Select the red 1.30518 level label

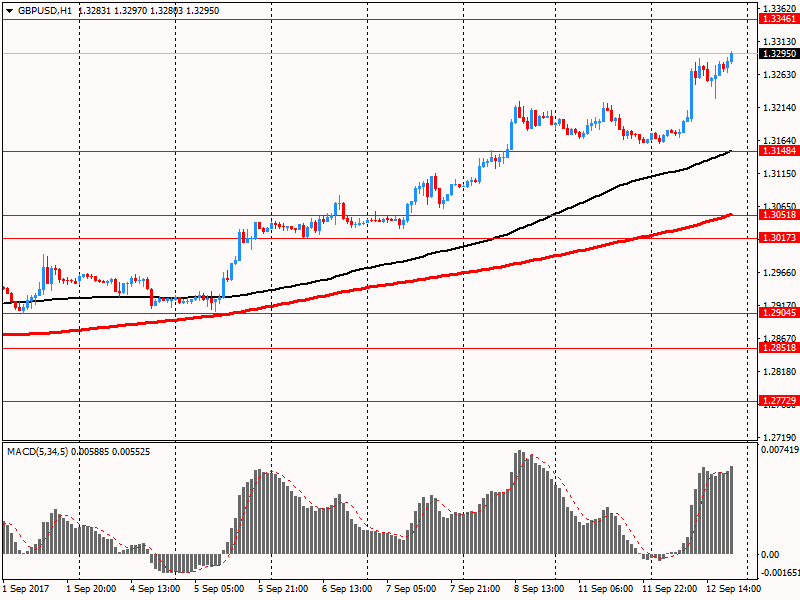click(x=779, y=215)
